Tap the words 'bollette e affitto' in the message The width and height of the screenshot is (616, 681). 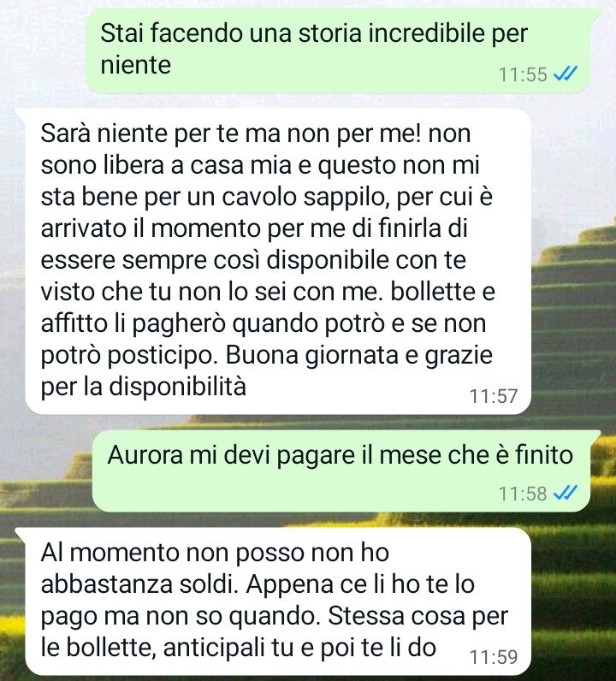click(x=268, y=307)
